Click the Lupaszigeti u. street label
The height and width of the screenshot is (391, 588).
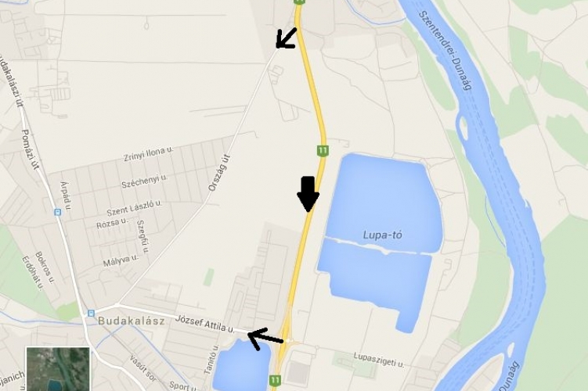tap(379, 360)
